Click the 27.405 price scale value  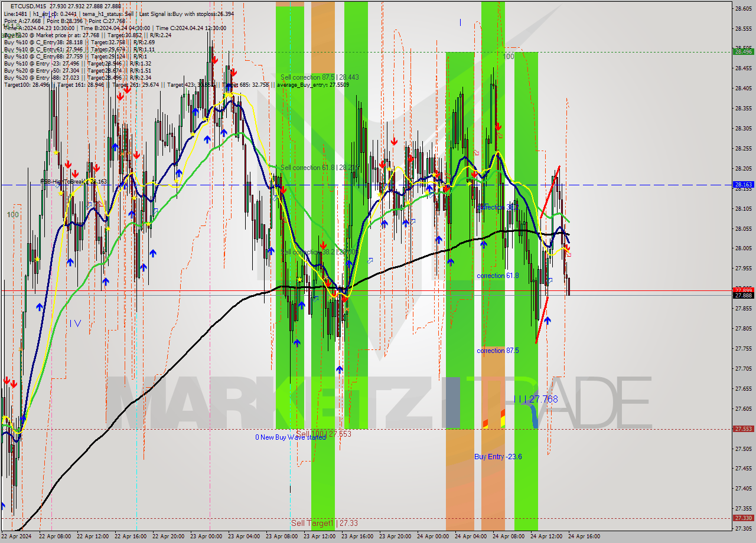[x=743, y=488]
